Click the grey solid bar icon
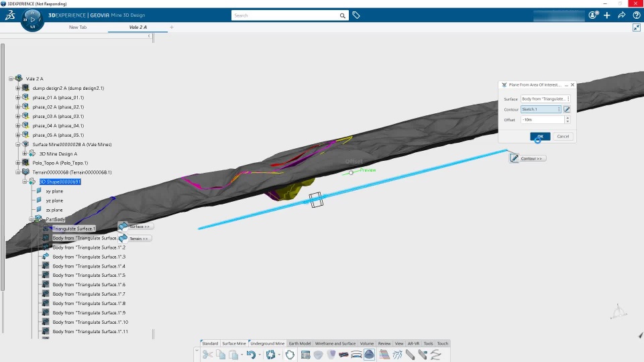This screenshot has width=644, height=362. [410, 355]
